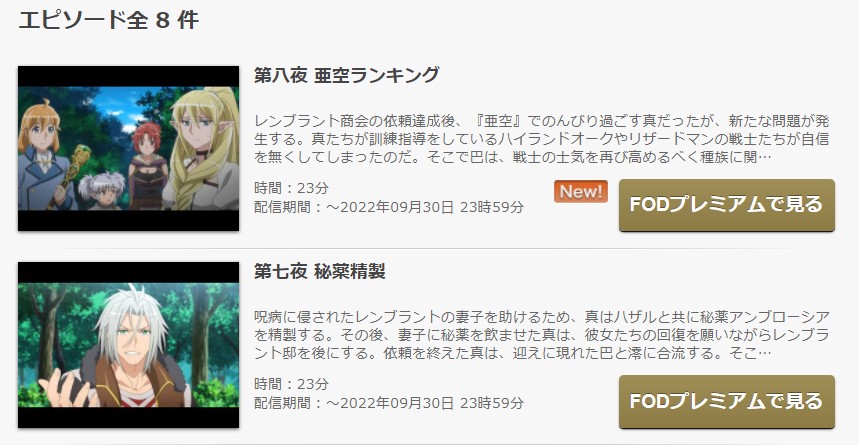Click the 時間：23分 label under 第七夜
The width and height of the screenshot is (859, 445).
291,384
